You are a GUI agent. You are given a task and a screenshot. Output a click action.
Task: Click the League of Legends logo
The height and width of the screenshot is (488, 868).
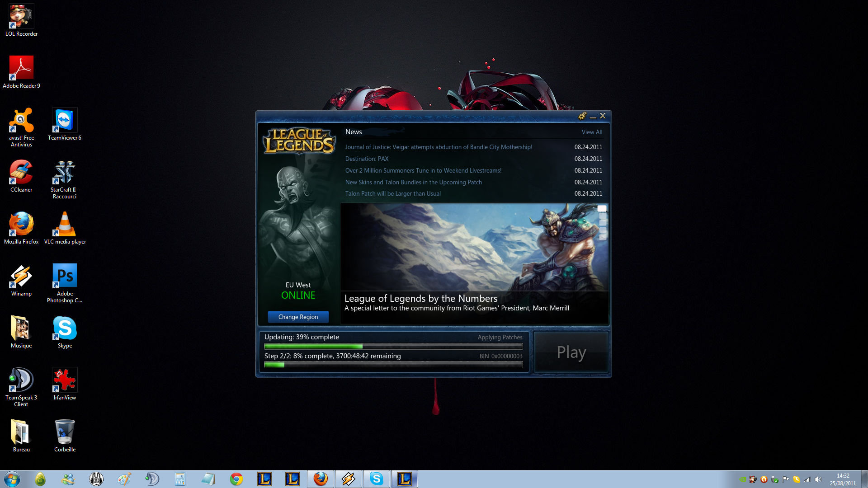click(x=299, y=141)
